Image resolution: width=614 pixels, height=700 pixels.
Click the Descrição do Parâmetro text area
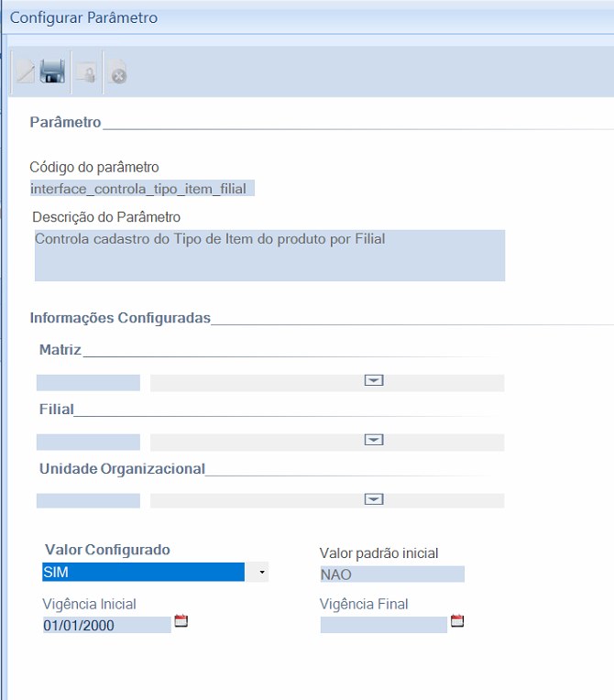pyautogui.click(x=269, y=256)
